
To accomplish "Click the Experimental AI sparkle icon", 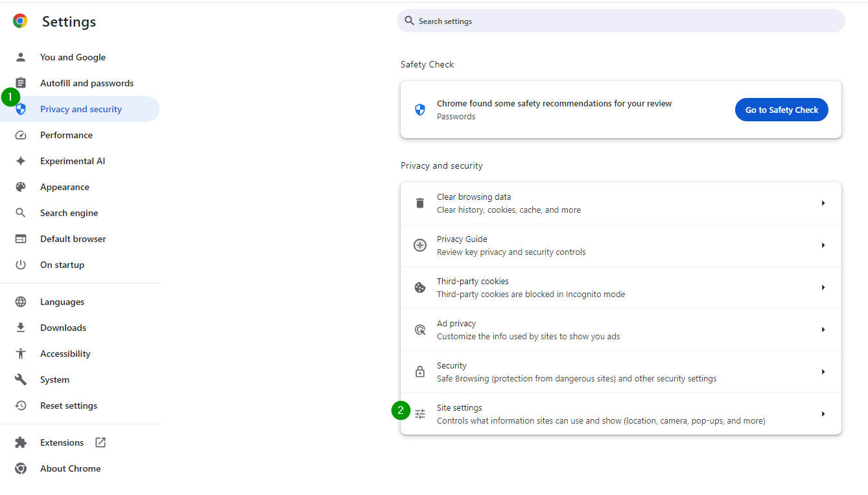I will [x=21, y=161].
